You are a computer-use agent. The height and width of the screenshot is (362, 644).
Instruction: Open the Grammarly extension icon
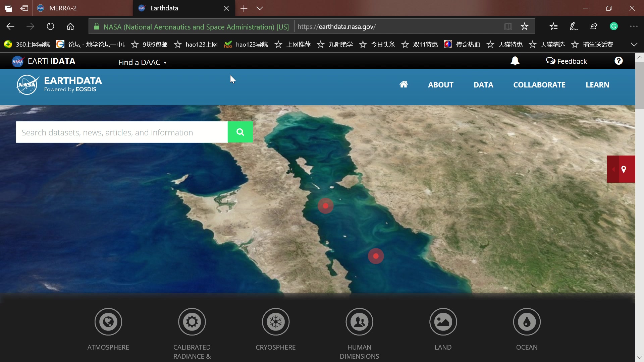click(614, 26)
